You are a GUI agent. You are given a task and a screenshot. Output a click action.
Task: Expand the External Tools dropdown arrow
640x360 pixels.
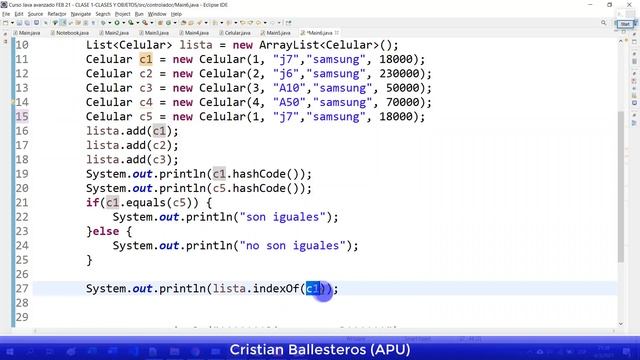[x=151, y=23]
